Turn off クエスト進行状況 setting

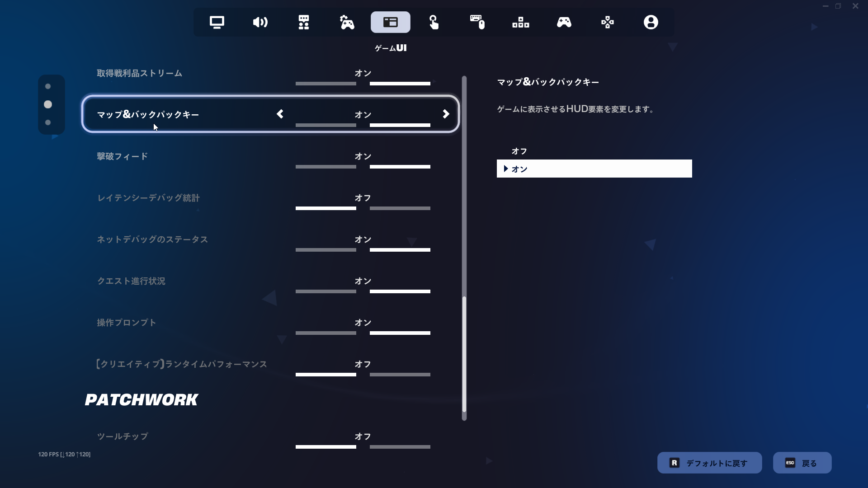click(325, 291)
